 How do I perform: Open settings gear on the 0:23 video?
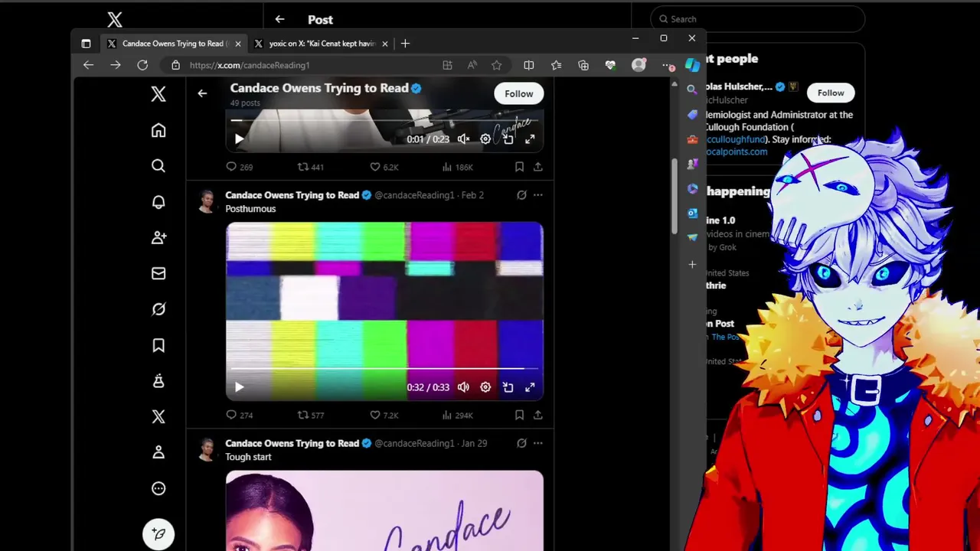[485, 139]
